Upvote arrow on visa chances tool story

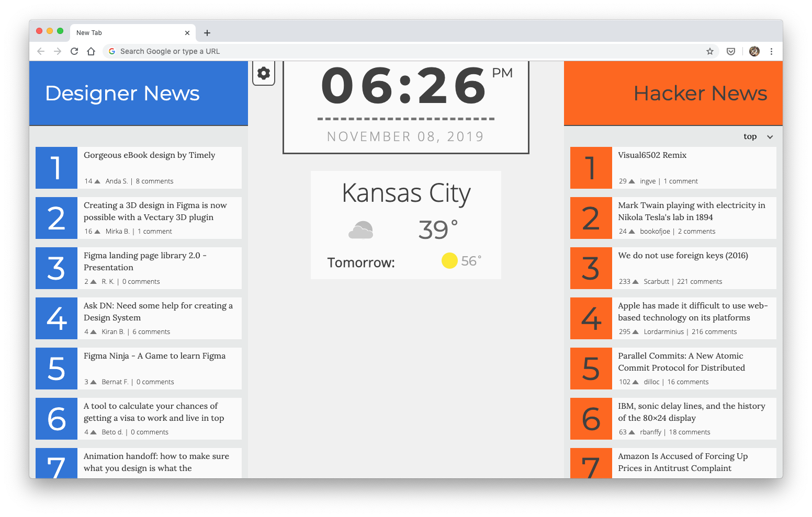click(93, 432)
